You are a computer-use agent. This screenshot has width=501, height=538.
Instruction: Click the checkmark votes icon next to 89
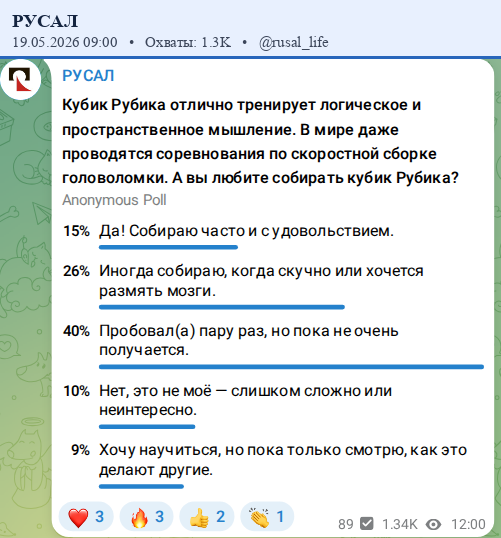pyautogui.click(x=366, y=524)
